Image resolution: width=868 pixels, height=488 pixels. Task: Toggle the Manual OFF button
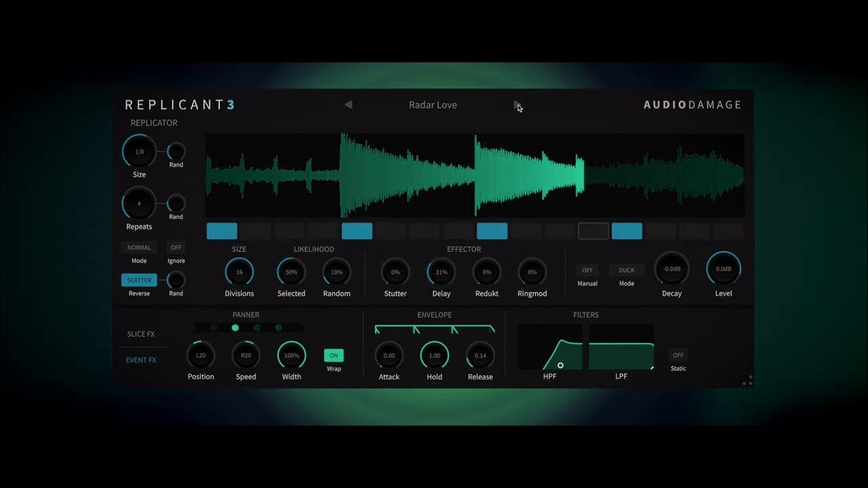click(587, 270)
